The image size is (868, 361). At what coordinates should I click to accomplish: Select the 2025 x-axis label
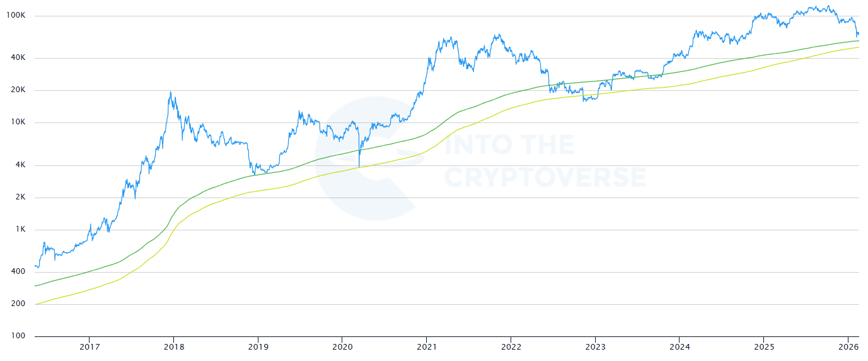click(763, 346)
